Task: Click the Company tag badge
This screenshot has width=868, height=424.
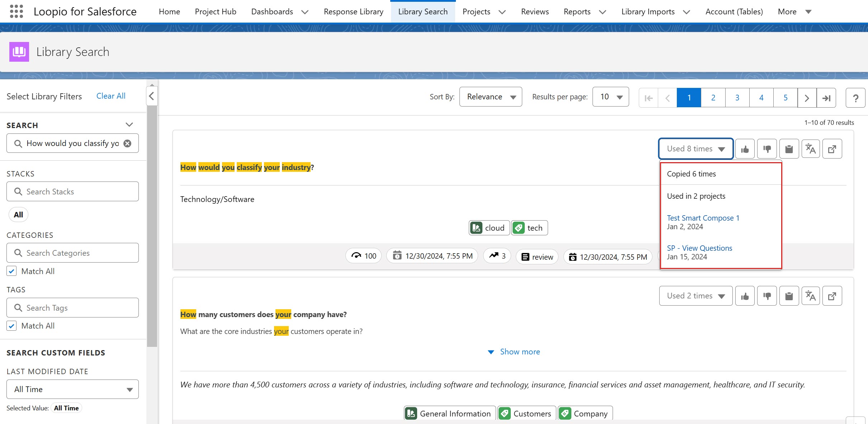Action: 585,414
